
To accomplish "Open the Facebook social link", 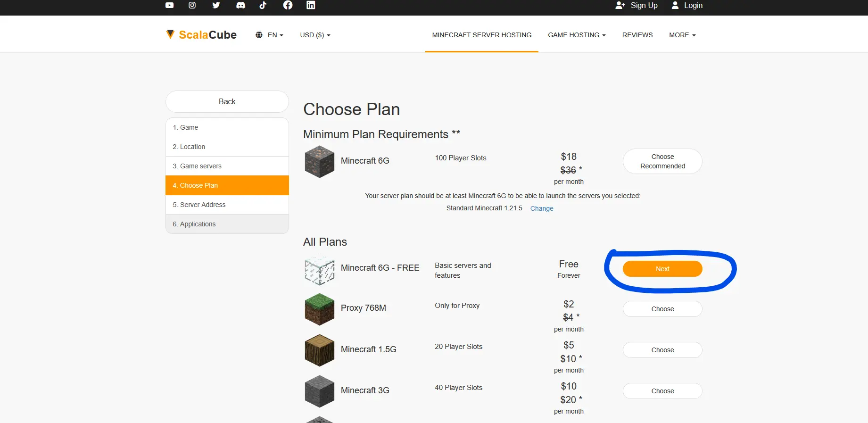I will pos(288,5).
